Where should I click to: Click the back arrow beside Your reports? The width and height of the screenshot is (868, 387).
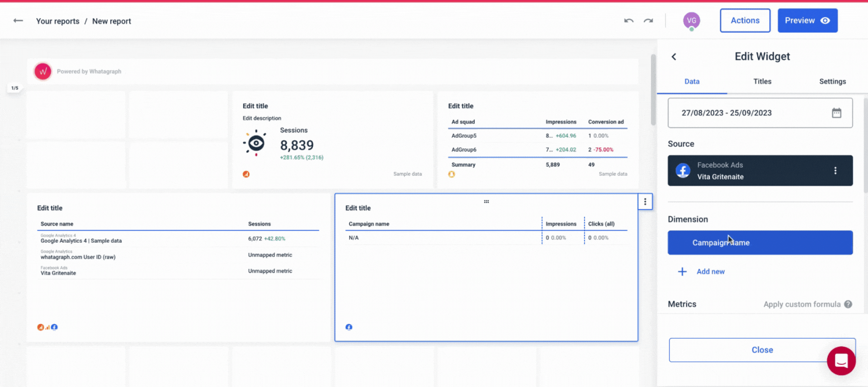click(18, 21)
